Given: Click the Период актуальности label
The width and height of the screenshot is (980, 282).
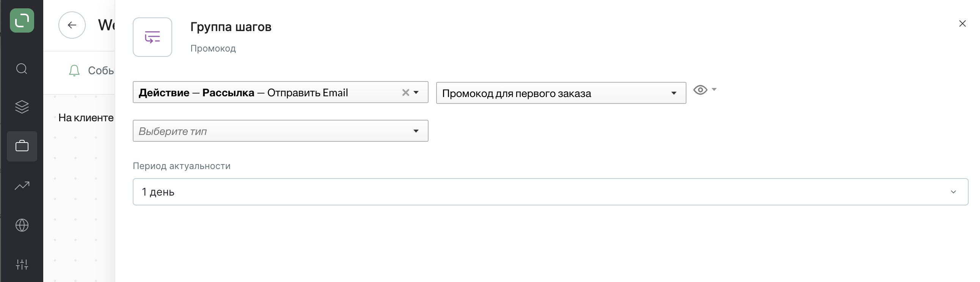Looking at the screenshot, I should coord(181,166).
